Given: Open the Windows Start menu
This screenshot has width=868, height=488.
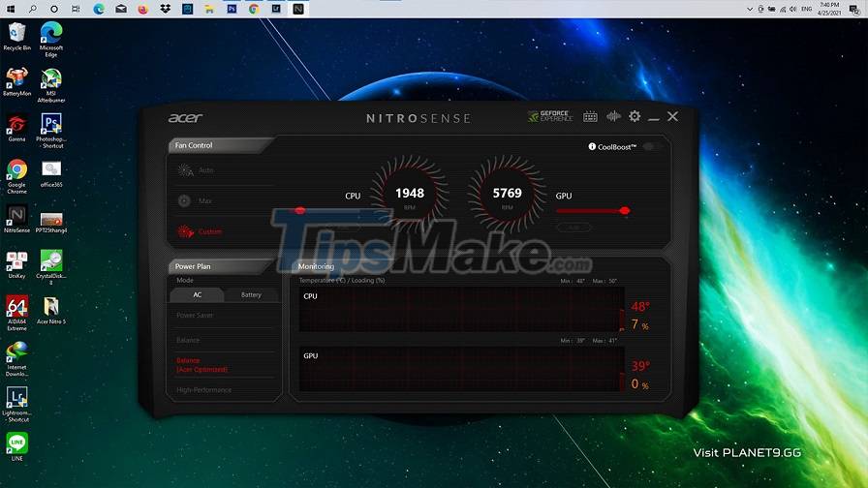Looking at the screenshot, I should [x=11, y=9].
